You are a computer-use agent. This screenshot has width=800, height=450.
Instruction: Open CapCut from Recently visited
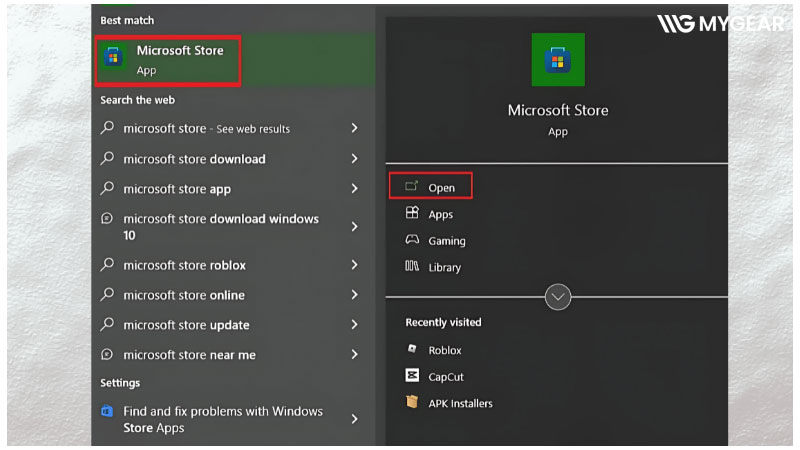[435, 377]
